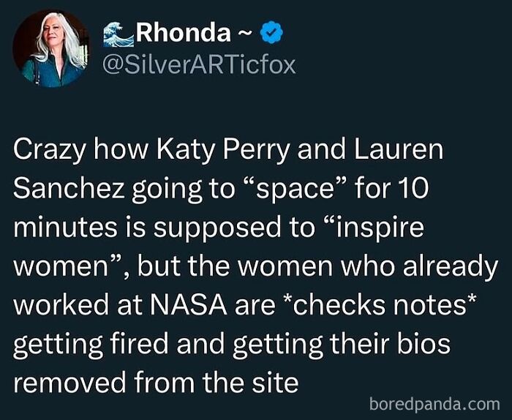
Task: Click Rhonda's profile avatar photo
Action: pos(49,48)
